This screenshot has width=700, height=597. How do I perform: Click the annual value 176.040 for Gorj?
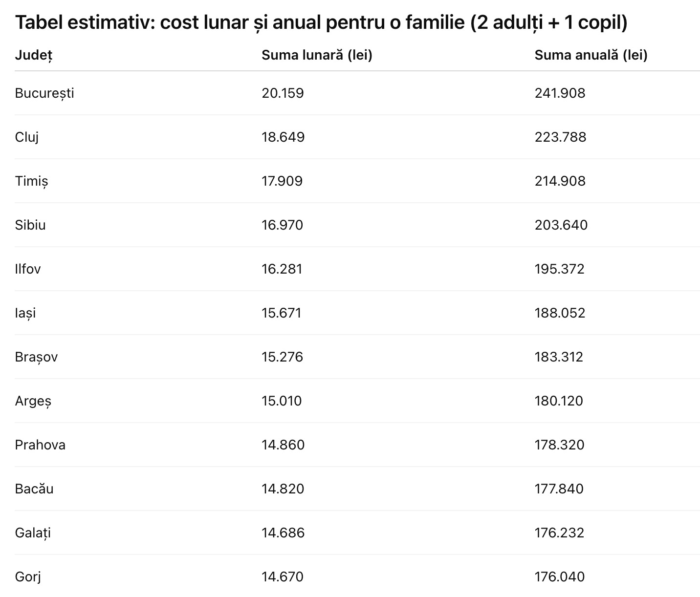pyautogui.click(x=559, y=577)
